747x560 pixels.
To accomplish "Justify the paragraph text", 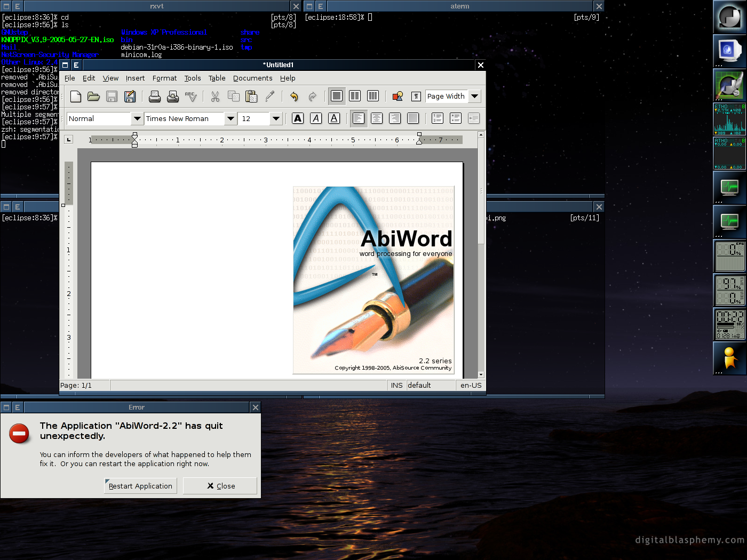I will 413,118.
